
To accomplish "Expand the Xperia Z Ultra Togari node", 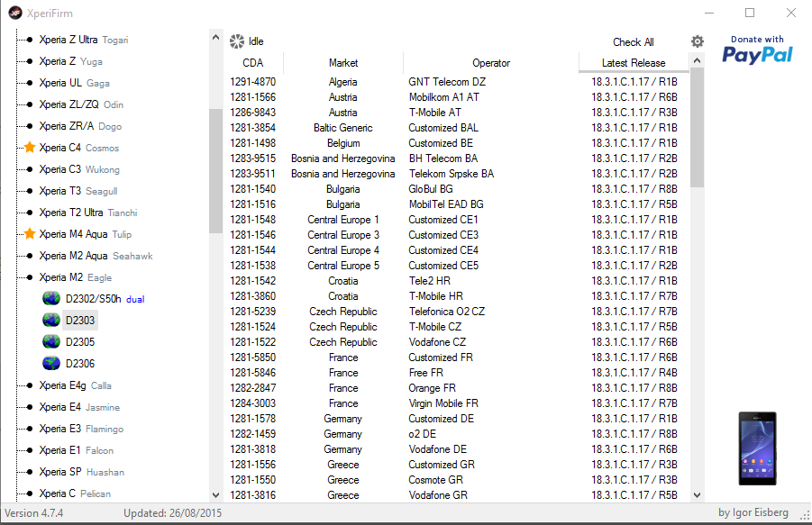I will pos(30,40).
